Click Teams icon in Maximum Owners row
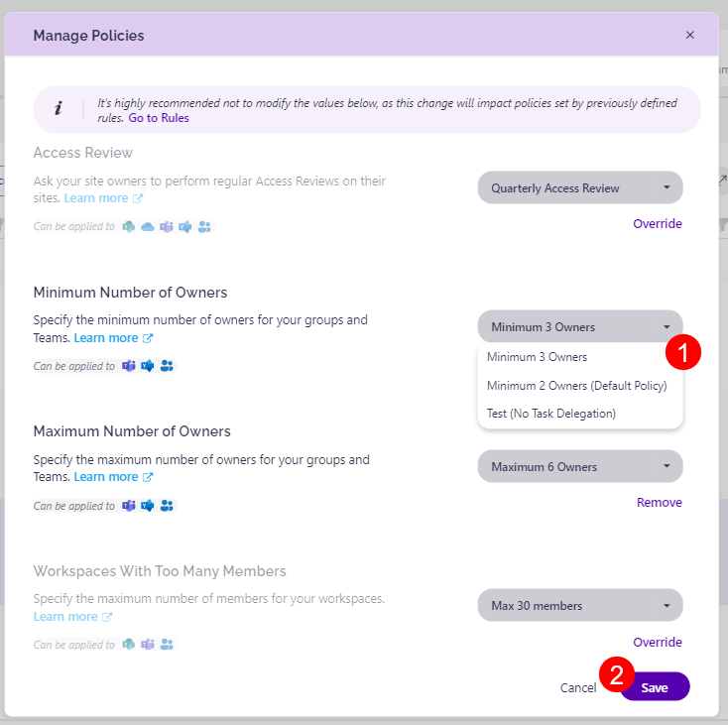 (129, 506)
